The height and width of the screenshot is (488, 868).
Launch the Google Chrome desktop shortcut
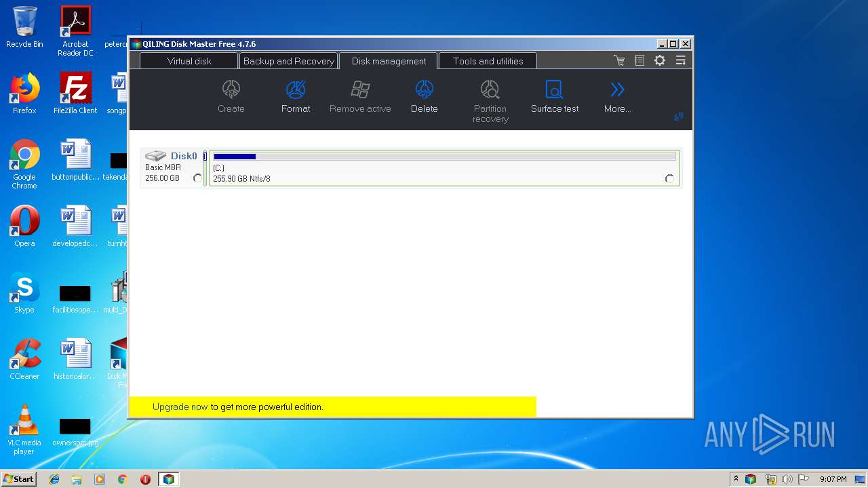(24, 164)
